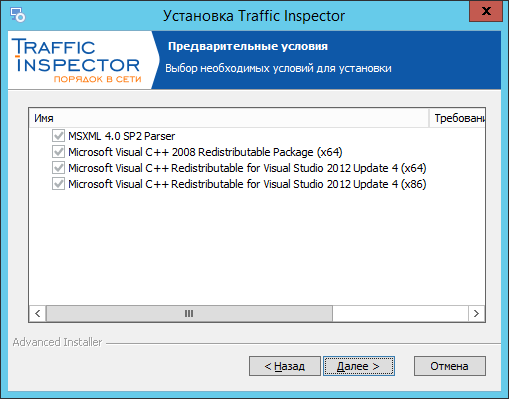Cancel installation with Отмена button
Screen dimensions: 509x399
coord(450,366)
